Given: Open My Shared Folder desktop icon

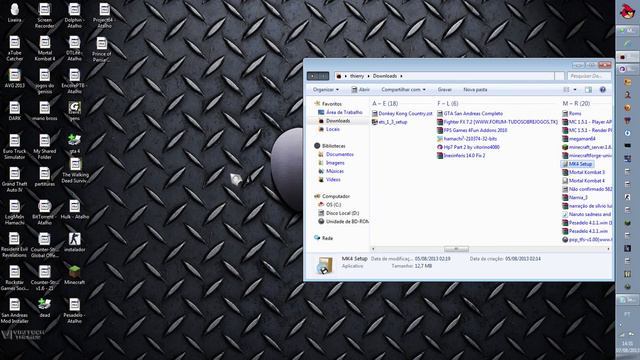Looking at the screenshot, I should [44, 147].
